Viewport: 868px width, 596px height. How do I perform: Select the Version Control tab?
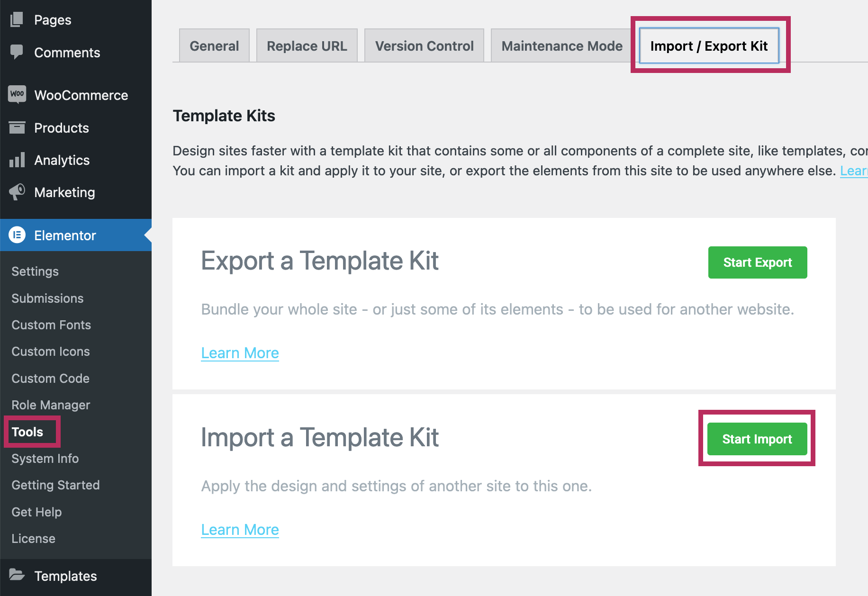tap(424, 45)
